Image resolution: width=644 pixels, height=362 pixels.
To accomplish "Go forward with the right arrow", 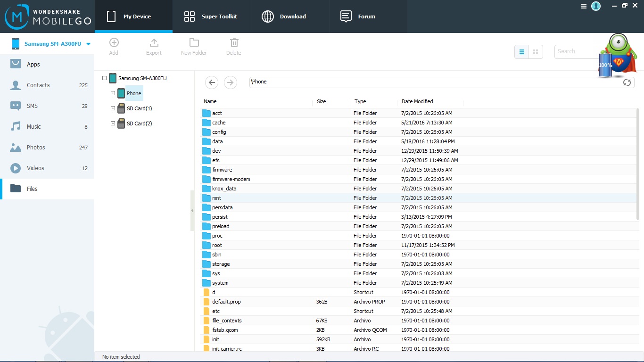I will (230, 82).
